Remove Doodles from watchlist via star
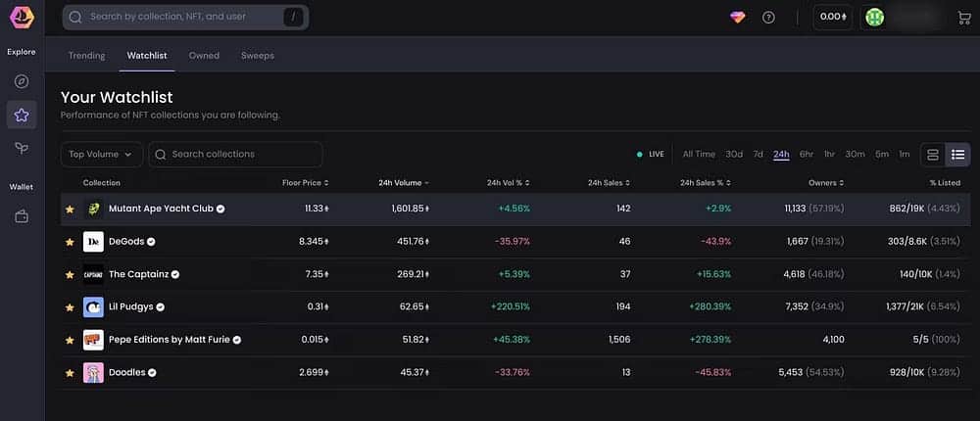 point(70,373)
